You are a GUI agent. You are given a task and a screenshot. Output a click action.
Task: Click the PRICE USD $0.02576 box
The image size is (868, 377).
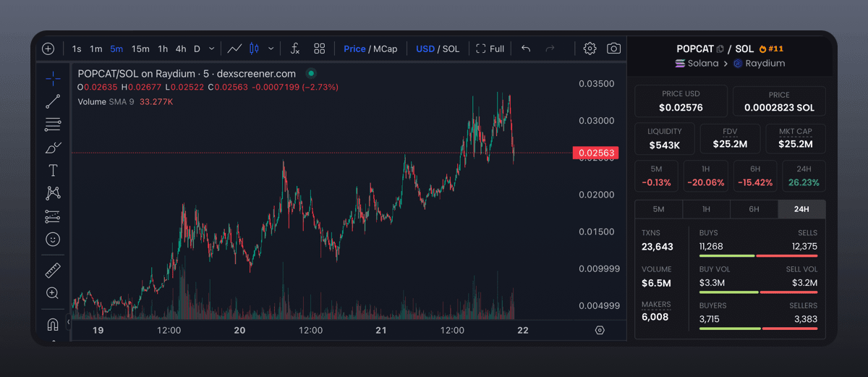(681, 101)
